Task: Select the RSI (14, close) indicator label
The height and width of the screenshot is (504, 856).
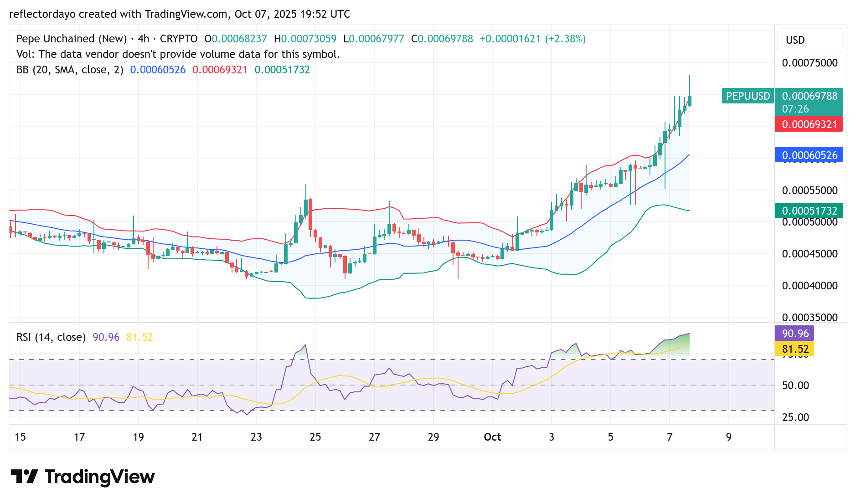Action: pos(51,337)
